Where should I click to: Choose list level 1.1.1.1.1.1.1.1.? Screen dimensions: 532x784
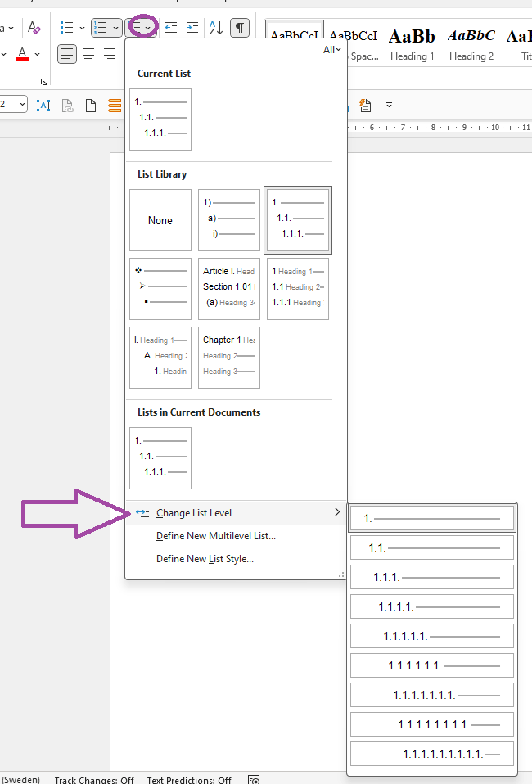[432, 724]
